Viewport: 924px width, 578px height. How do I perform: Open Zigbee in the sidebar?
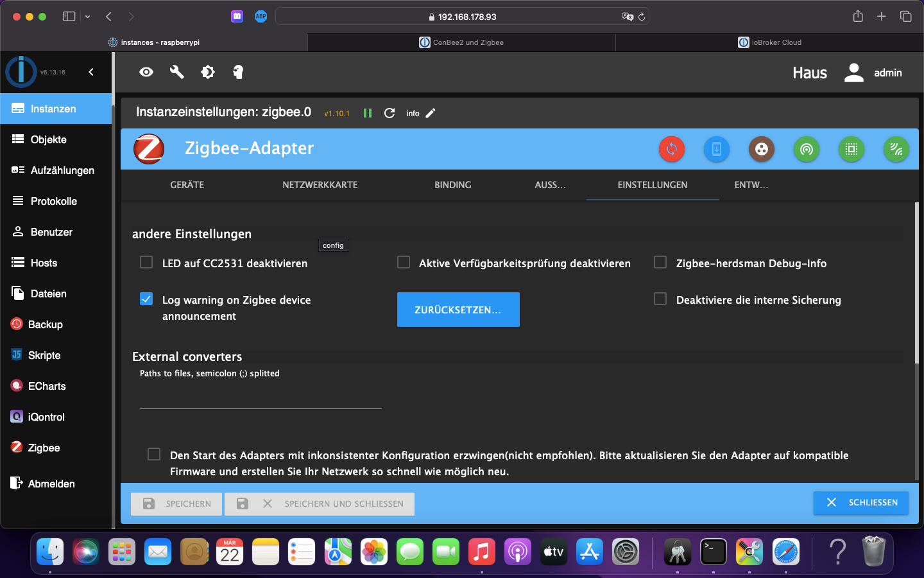(x=56, y=448)
